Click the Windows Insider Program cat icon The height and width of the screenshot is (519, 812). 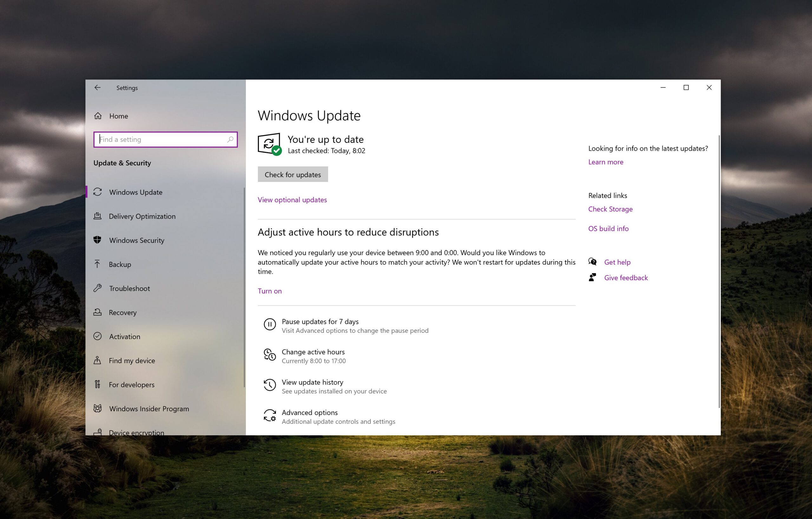[x=97, y=408]
